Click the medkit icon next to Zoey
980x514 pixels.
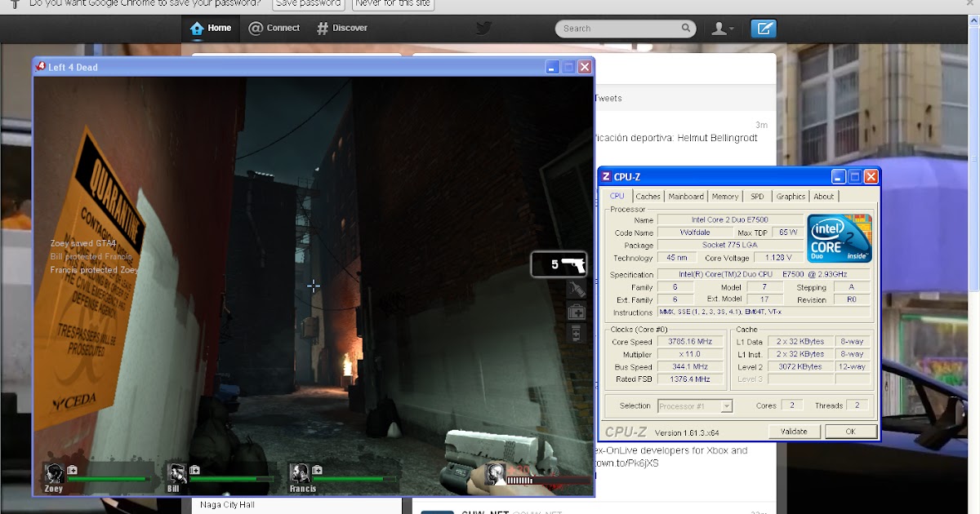tap(72, 470)
